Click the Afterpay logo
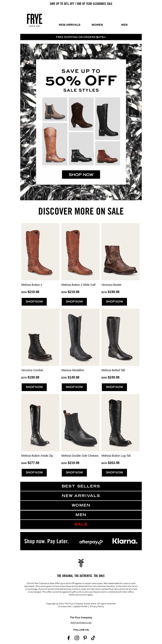 (91, 542)
